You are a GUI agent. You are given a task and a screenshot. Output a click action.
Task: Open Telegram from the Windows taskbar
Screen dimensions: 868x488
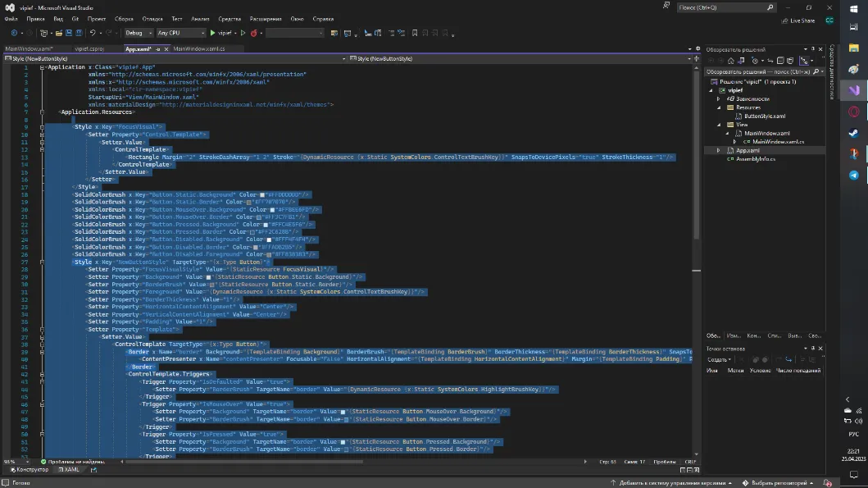click(x=853, y=175)
